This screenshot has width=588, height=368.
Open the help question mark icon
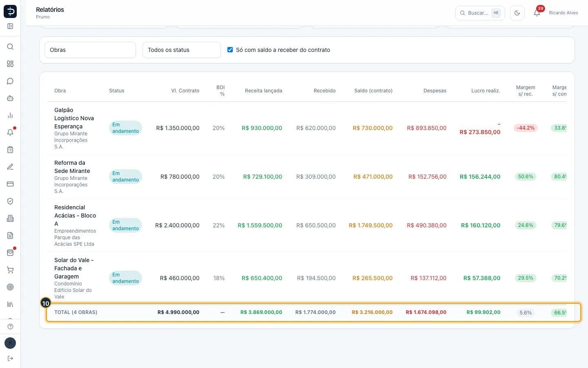click(x=10, y=326)
